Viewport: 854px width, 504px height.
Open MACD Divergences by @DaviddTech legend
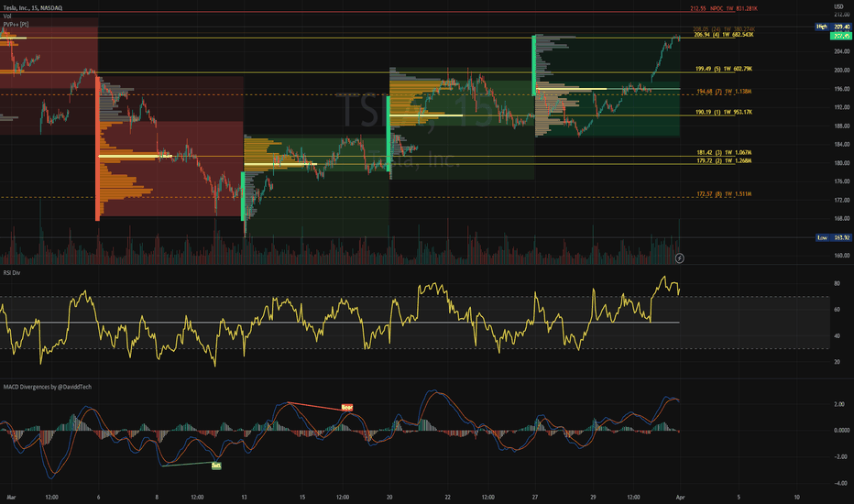coord(48,387)
